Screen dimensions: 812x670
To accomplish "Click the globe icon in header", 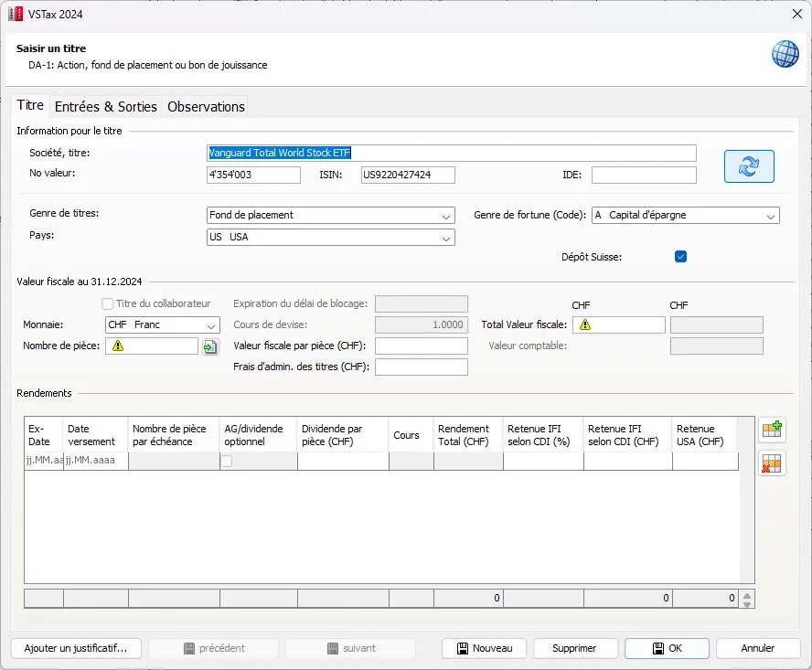I will coord(785,54).
